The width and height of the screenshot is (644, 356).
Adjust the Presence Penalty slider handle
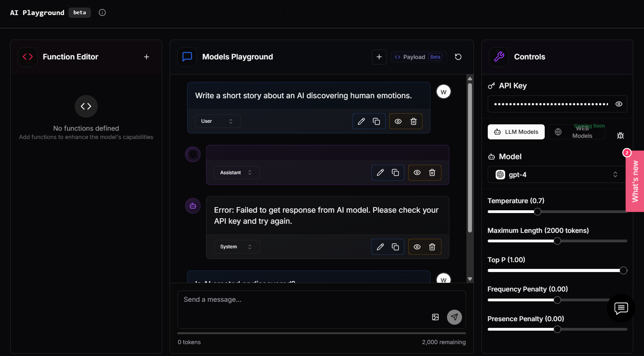pos(557,329)
